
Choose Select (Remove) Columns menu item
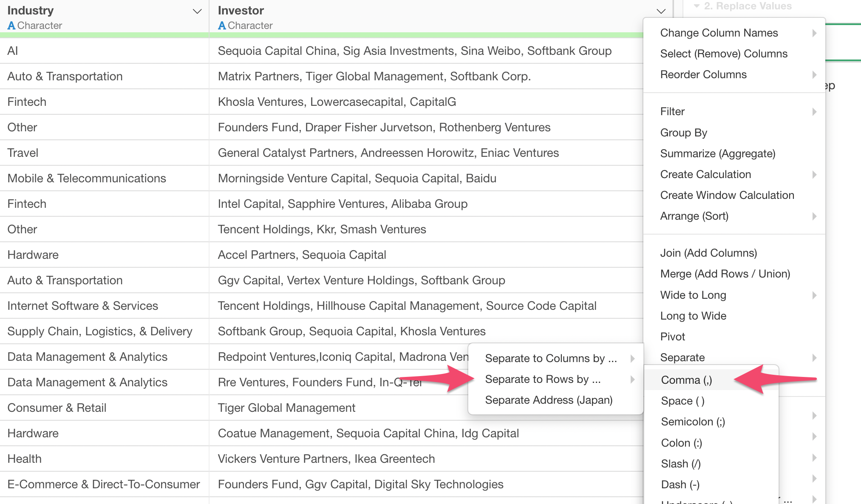click(723, 54)
